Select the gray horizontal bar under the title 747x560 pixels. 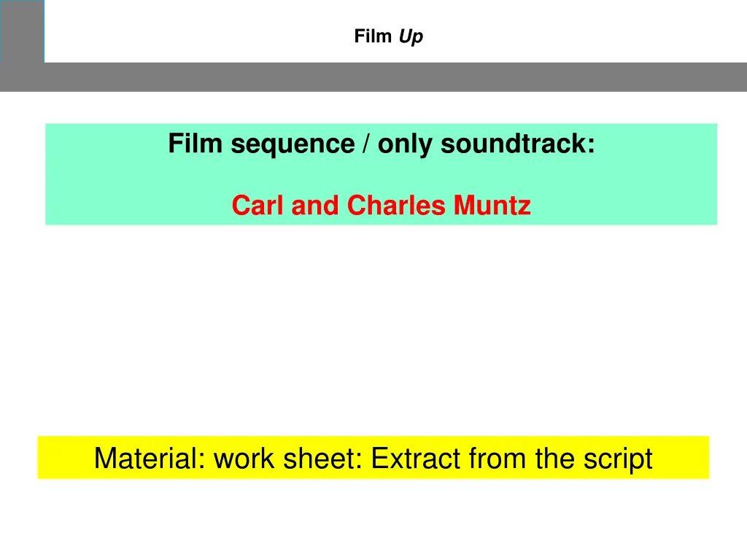coord(373,77)
